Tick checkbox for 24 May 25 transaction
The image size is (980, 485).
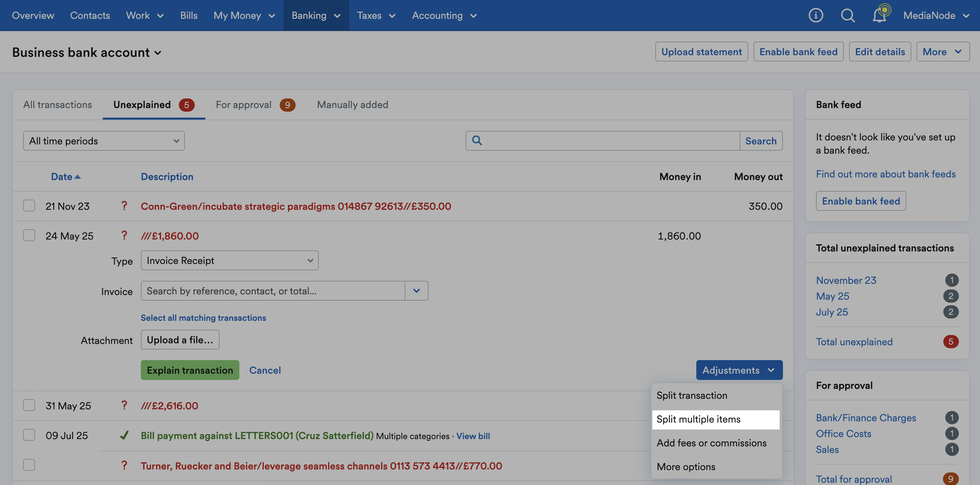coord(29,235)
